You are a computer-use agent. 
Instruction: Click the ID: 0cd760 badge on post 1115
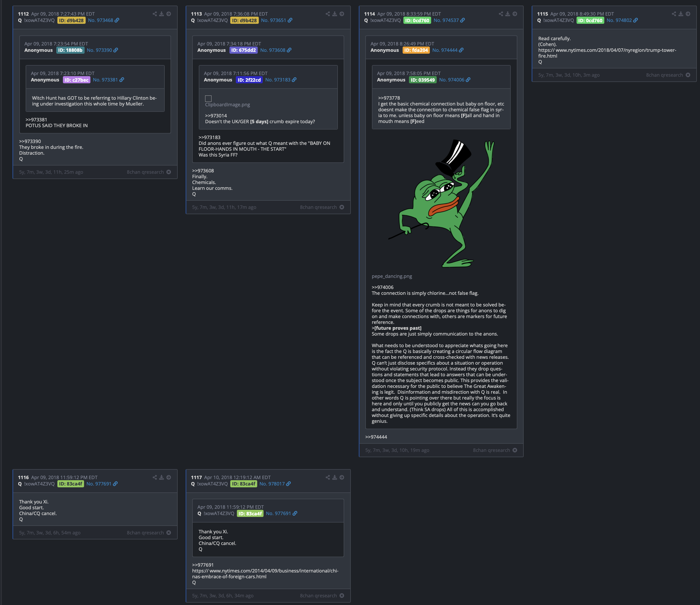[x=590, y=20]
